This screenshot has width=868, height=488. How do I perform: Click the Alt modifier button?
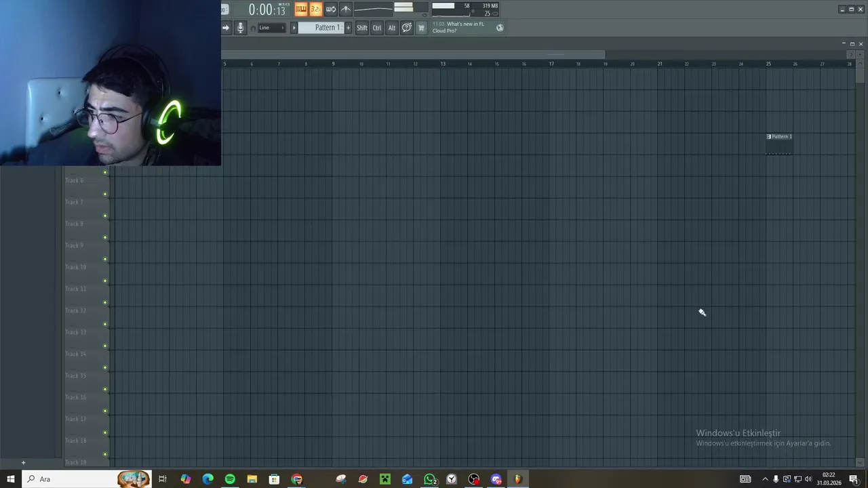coord(391,28)
